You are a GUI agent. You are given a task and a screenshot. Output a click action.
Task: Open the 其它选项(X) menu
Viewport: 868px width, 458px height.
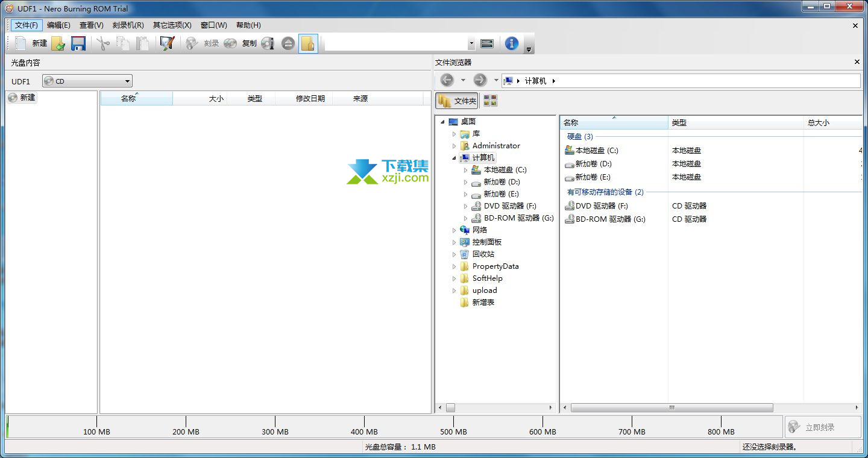(x=172, y=25)
